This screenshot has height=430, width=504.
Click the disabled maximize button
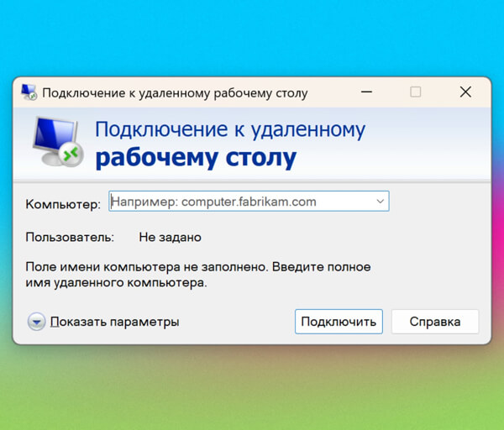pyautogui.click(x=416, y=92)
